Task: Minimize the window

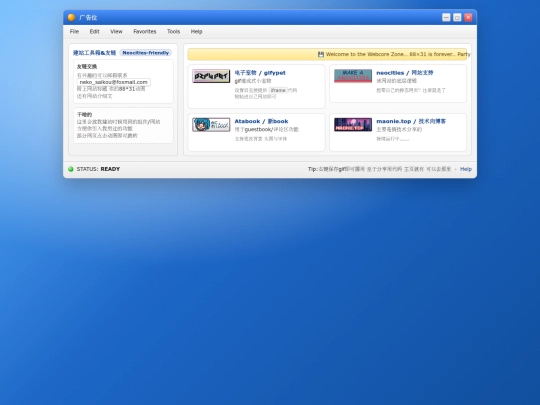Action: tap(446, 17)
